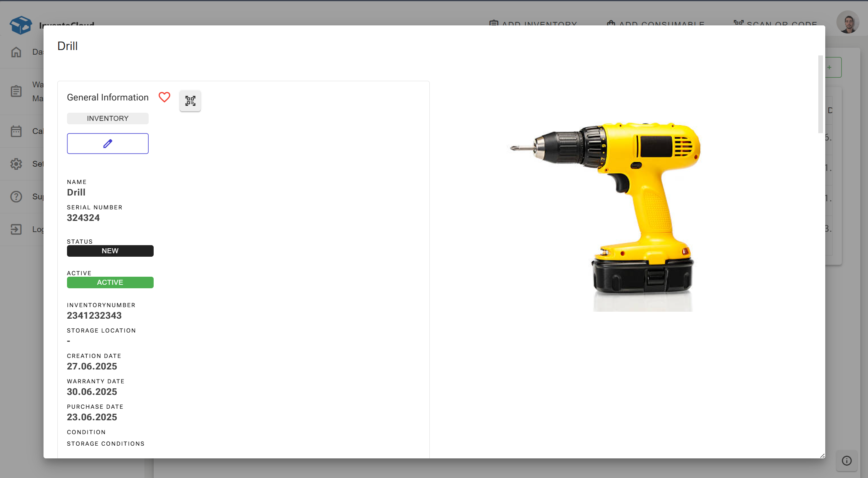Open the Settings gear icon
The height and width of the screenshot is (478, 868).
(16, 164)
